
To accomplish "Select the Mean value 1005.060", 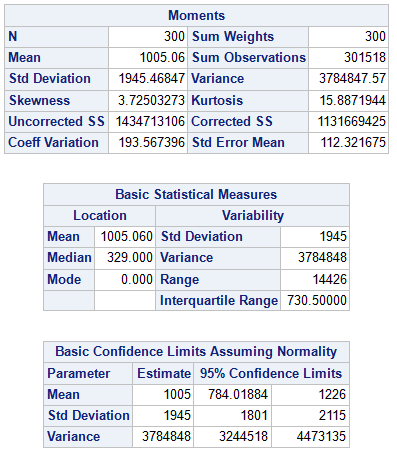I will pos(127,236).
